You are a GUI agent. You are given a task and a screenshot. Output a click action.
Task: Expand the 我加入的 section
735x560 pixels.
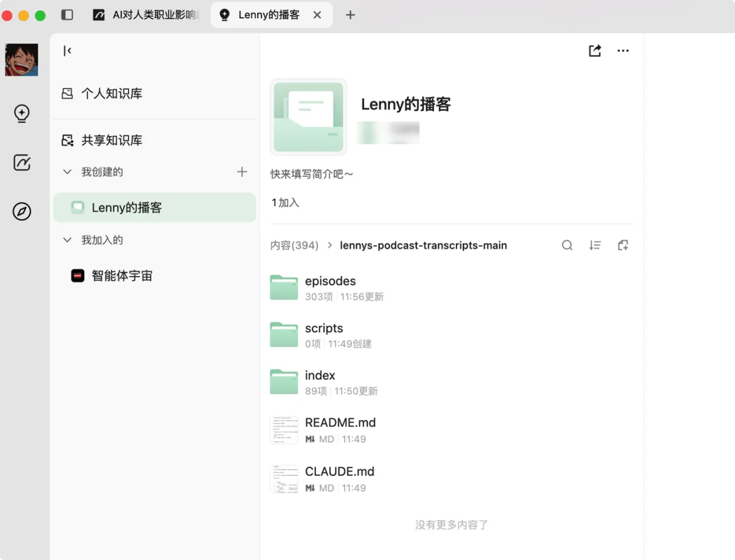coord(67,240)
